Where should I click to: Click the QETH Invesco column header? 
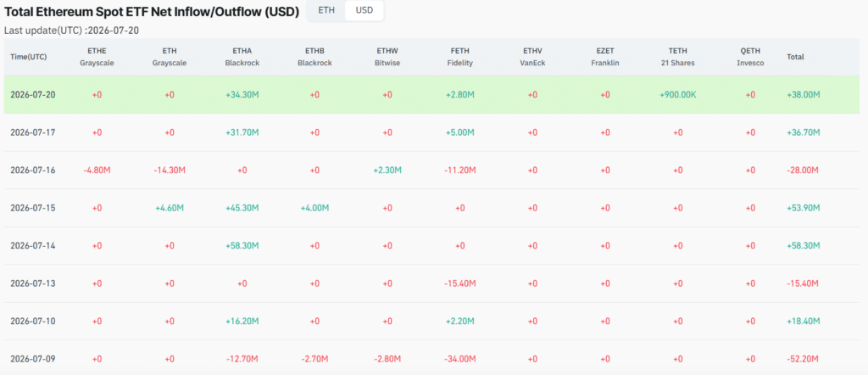coord(750,57)
